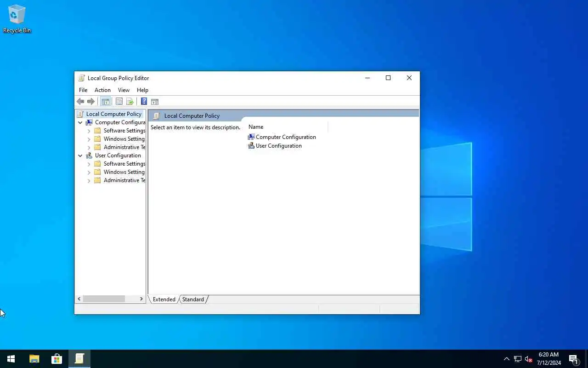Open the Help menu
The height and width of the screenshot is (368, 588).
pyautogui.click(x=142, y=90)
